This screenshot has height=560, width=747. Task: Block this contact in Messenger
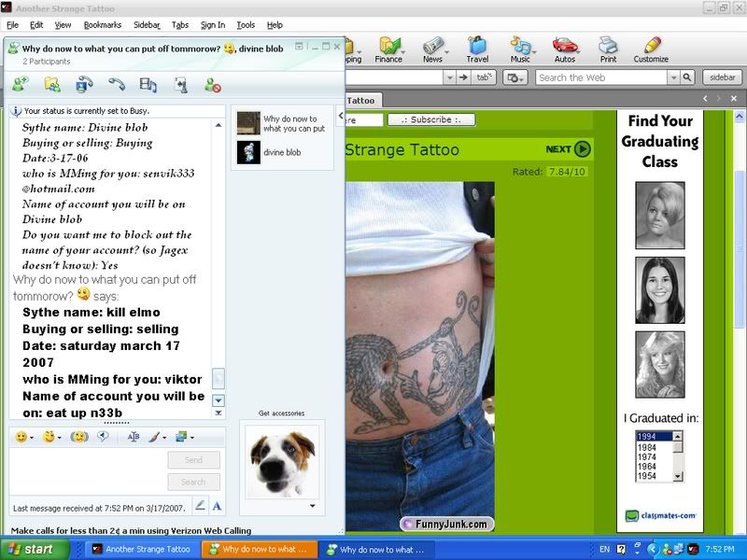click(x=213, y=85)
